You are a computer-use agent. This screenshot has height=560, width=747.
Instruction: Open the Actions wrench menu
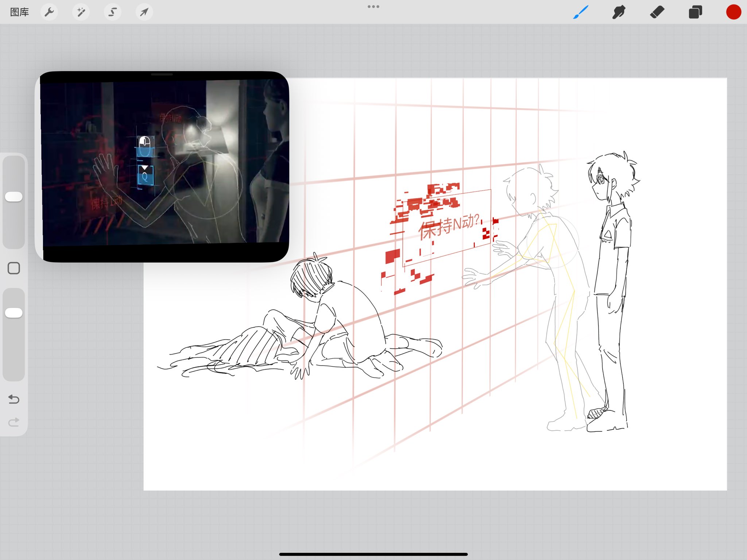49,12
